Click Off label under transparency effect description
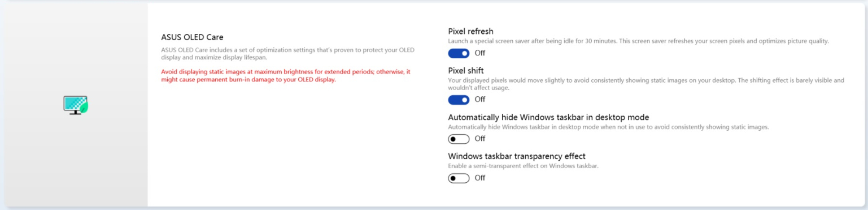 point(479,178)
